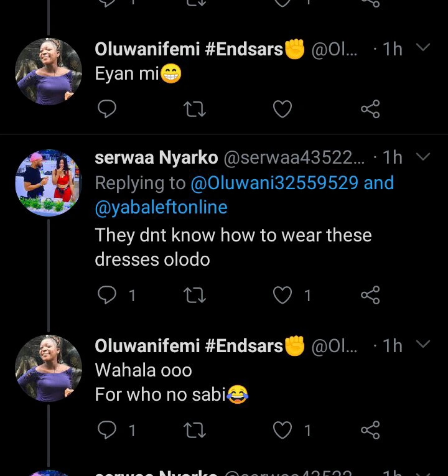Like the "Wahala ooo" tweet
The image size is (448, 476).
click(283, 430)
